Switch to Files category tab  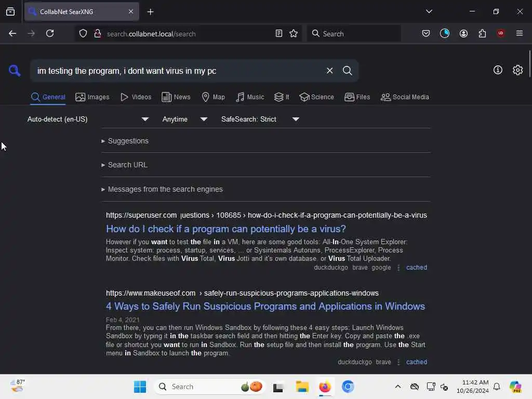(x=357, y=97)
